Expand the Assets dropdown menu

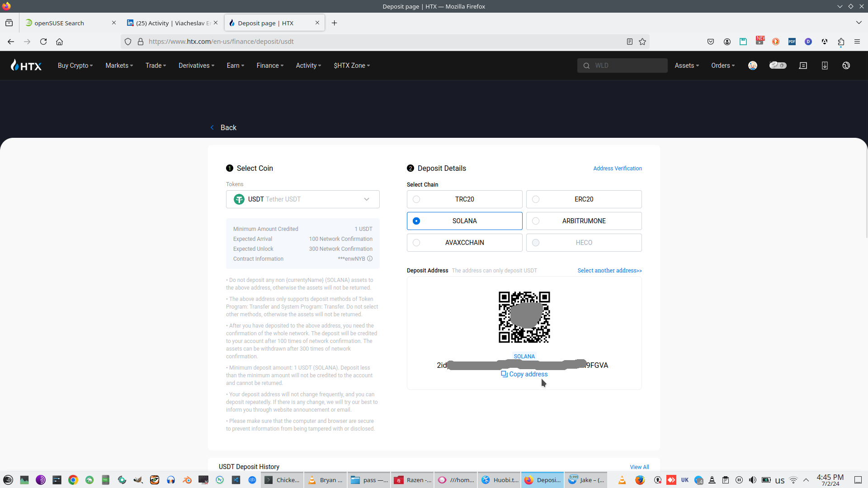point(686,66)
